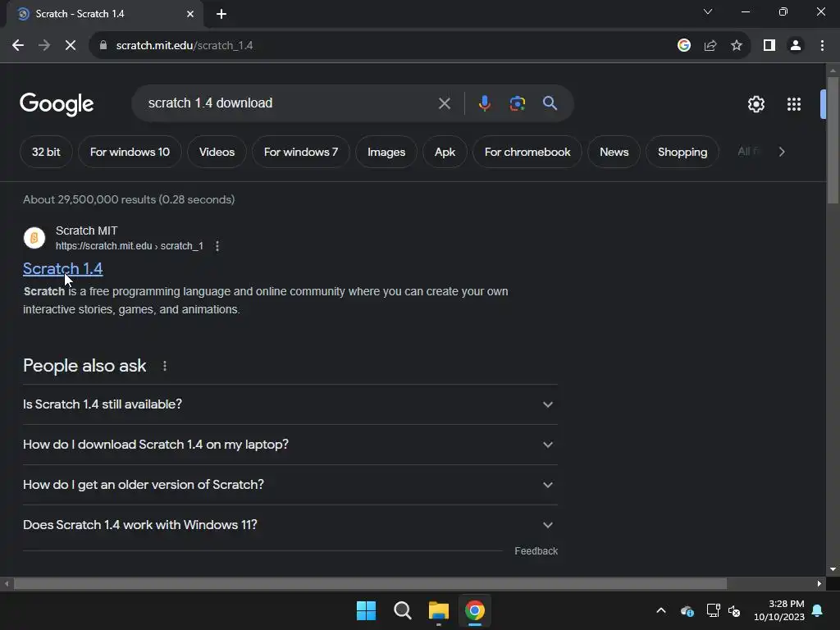Open the three-dot menu beside scratch.mit.edu URL

coord(217,246)
